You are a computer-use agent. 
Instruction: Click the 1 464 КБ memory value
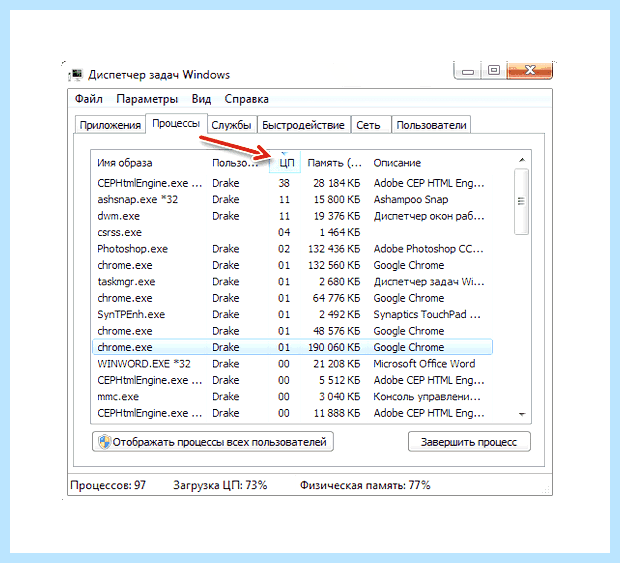[340, 232]
